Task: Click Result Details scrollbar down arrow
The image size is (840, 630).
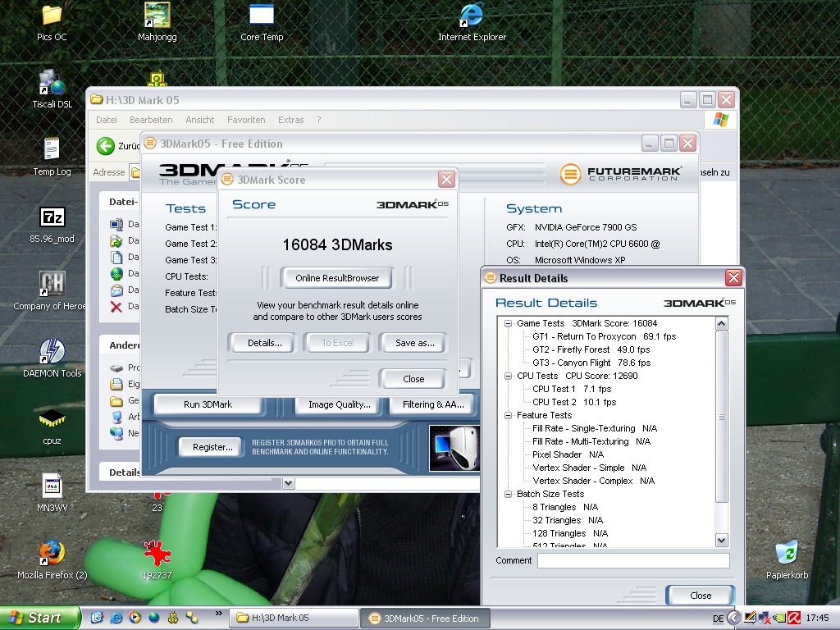Action: 722,541
